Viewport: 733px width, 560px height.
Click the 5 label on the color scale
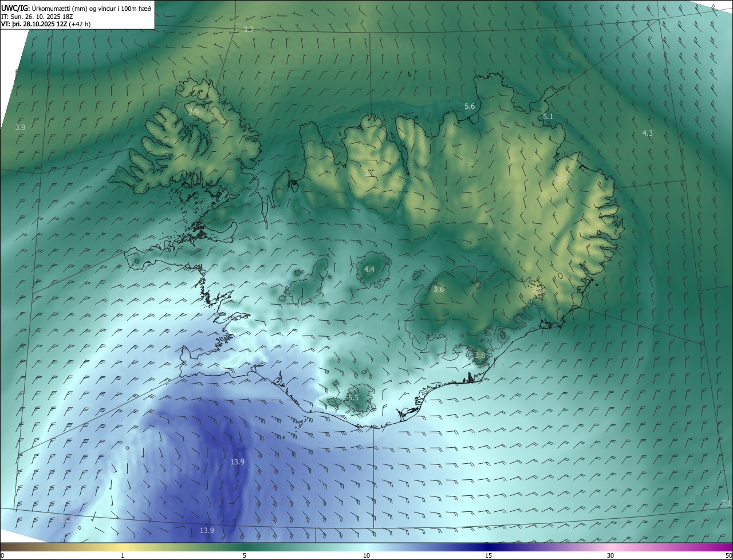pos(245,555)
